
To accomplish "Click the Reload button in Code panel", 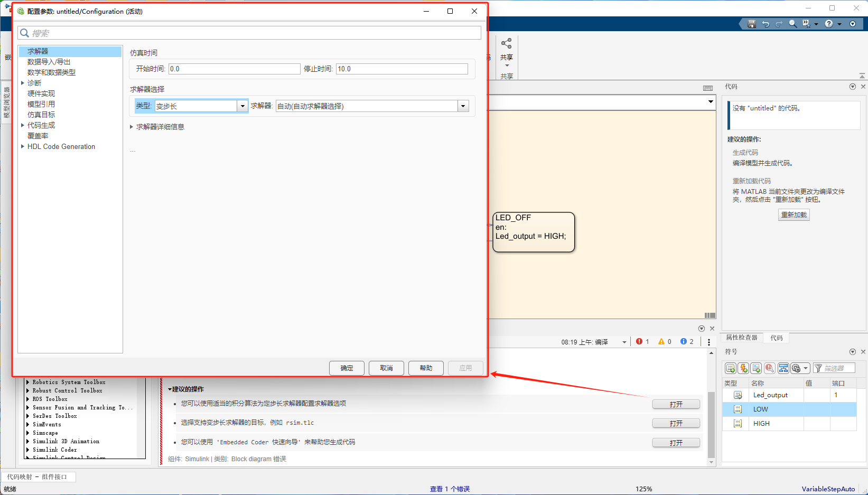I will pos(794,215).
